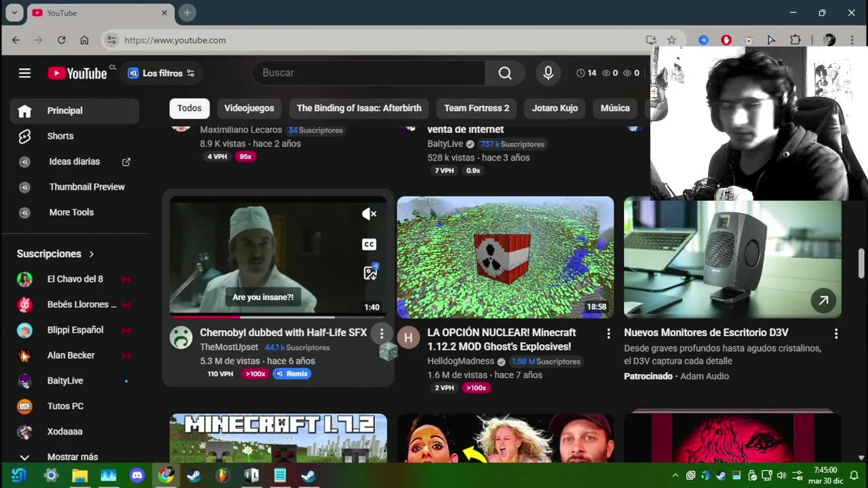The width and height of the screenshot is (868, 488).
Task: Click the browser back arrow
Action: pyautogui.click(x=16, y=40)
